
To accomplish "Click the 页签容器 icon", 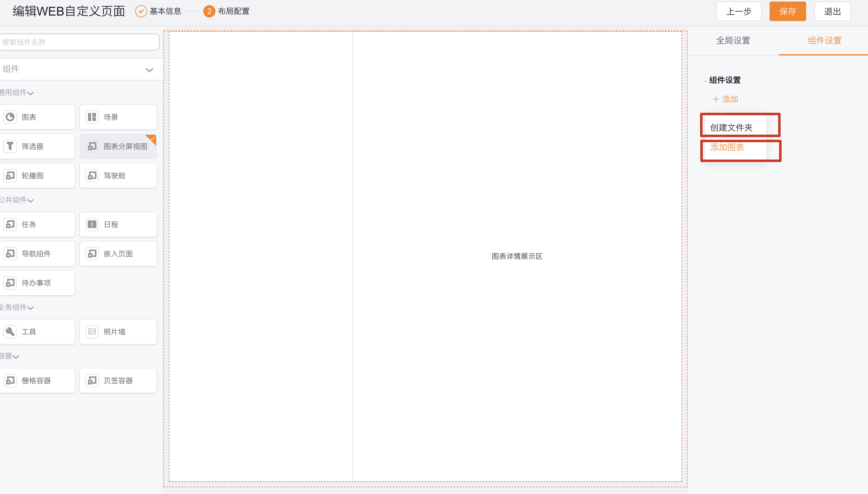I will (x=92, y=380).
